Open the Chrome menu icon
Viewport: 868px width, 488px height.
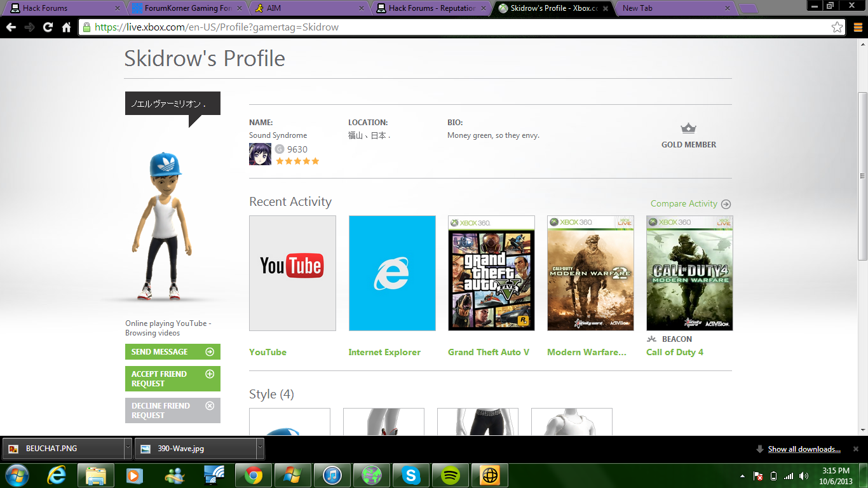point(858,27)
